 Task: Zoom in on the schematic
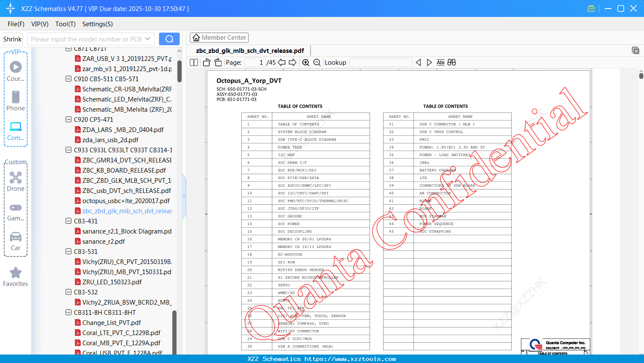[x=306, y=63]
